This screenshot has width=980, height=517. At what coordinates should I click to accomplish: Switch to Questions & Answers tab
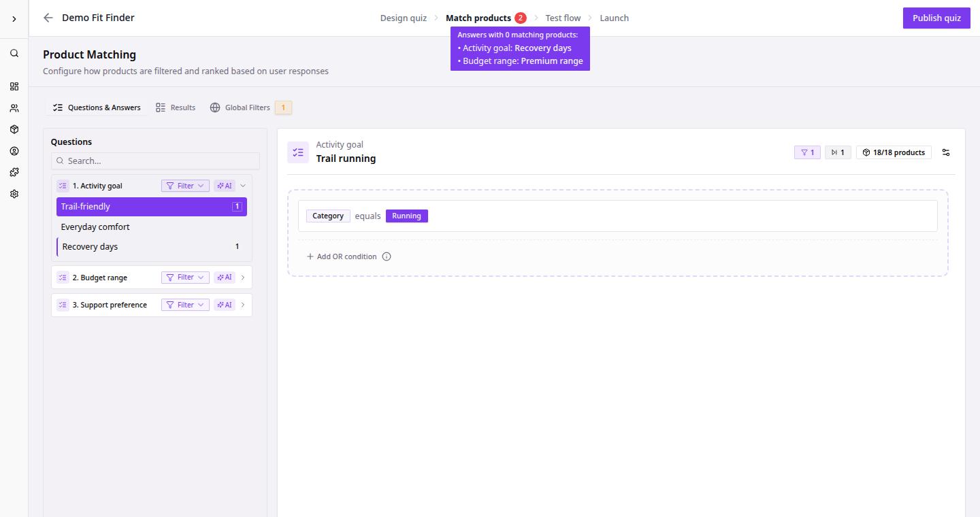97,107
